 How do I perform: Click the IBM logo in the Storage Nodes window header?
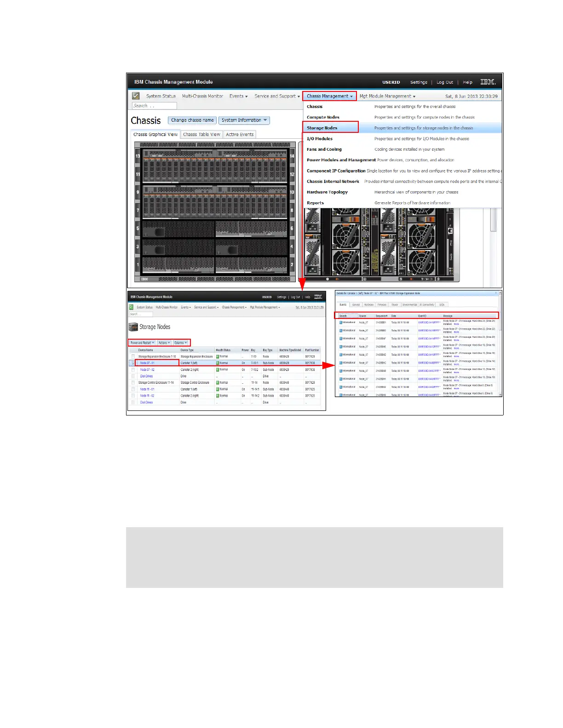tap(318, 297)
